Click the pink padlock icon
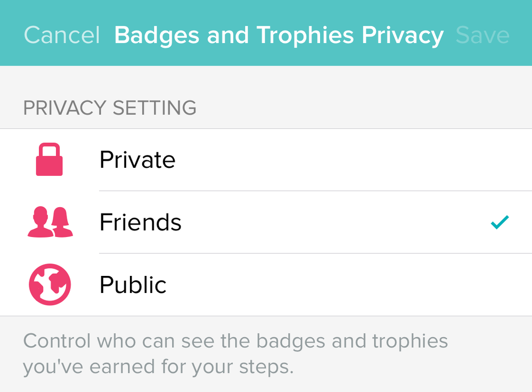 click(50, 160)
